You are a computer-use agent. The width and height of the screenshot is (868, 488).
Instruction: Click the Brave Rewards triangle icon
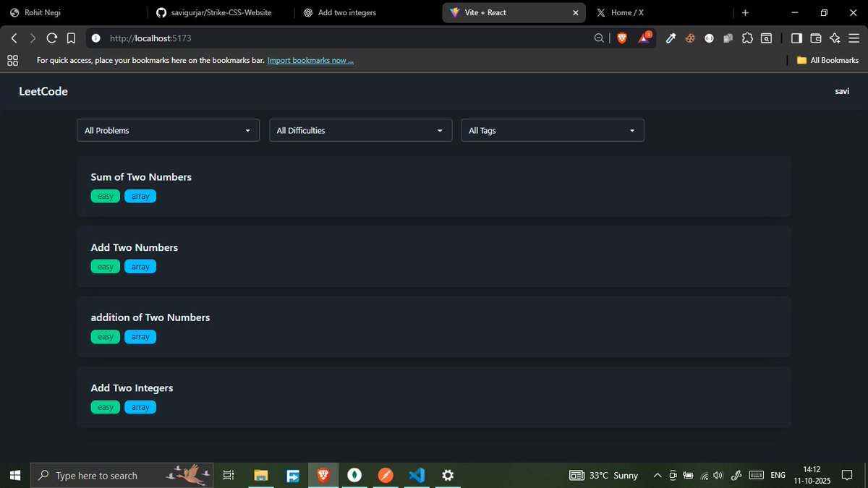(644, 38)
